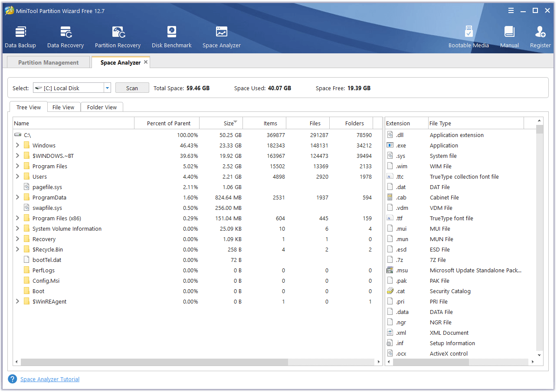This screenshot has width=557, height=392.
Task: Launch the Data Recovery tool
Action: click(66, 37)
